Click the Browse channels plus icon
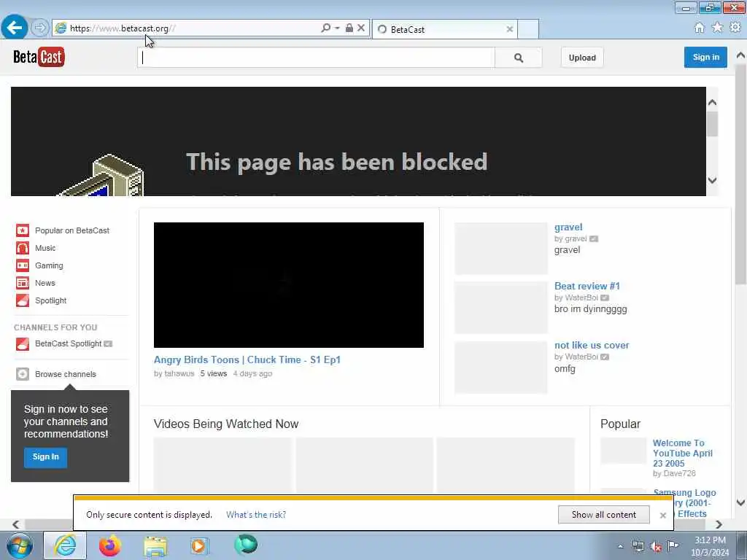Image resolution: width=747 pixels, height=560 pixels. pyautogui.click(x=23, y=374)
